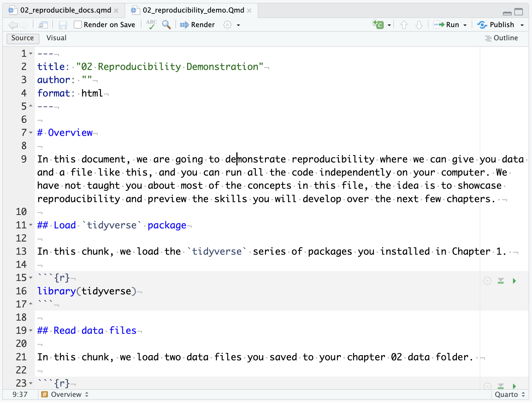Image resolution: width=532 pixels, height=402 pixels.
Task: Click the '# Overview' heading text
Action: coord(65,132)
